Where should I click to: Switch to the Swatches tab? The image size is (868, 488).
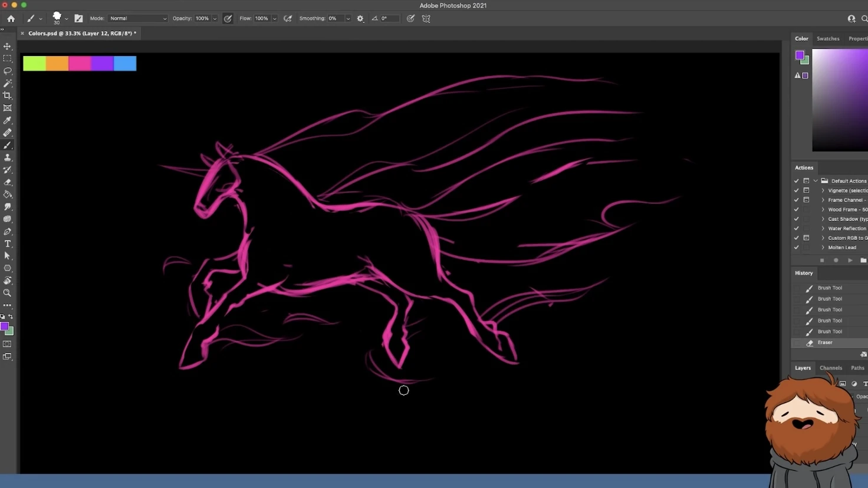[x=828, y=39]
